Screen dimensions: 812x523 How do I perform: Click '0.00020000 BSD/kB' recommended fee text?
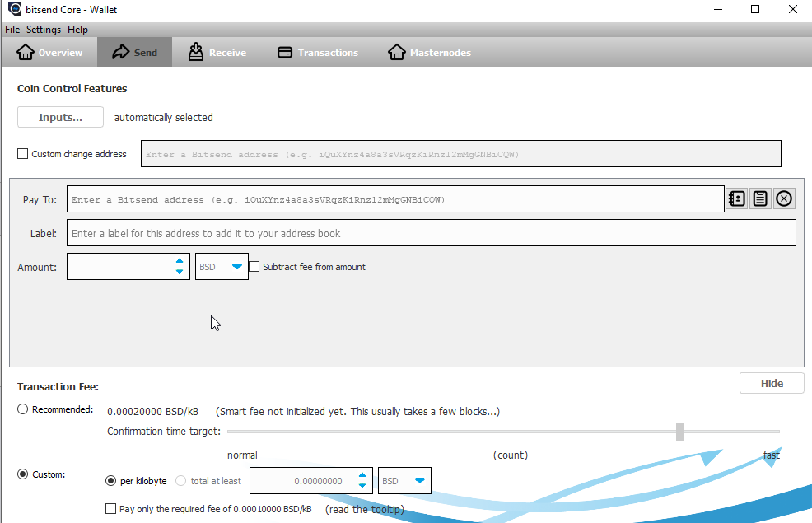[153, 412]
